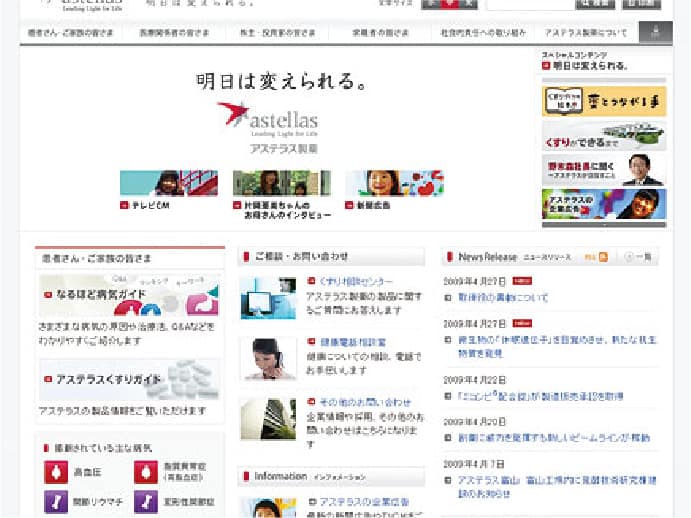Open the 患者さん・ご家族の皆さま navigation tab
This screenshot has height=518, width=691.
pyautogui.click(x=71, y=33)
